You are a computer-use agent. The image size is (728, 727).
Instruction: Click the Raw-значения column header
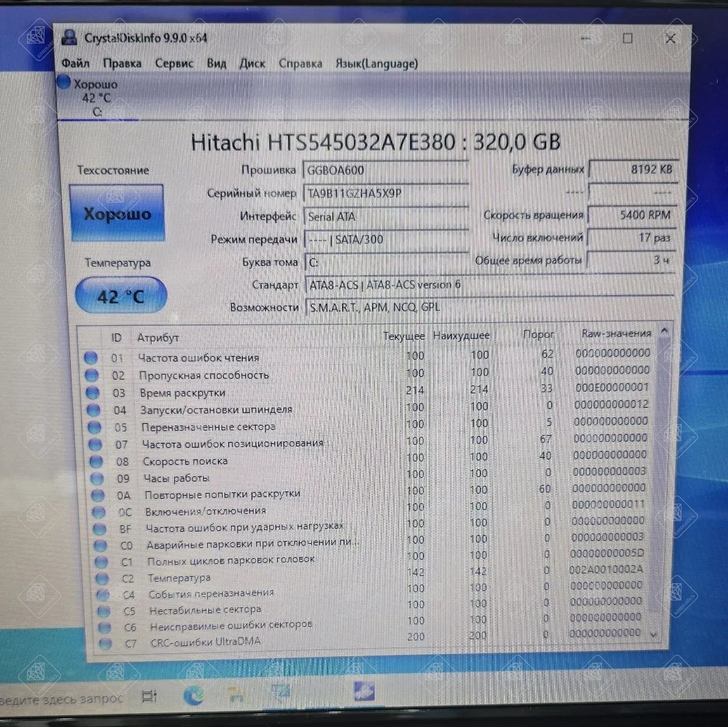[x=616, y=334]
